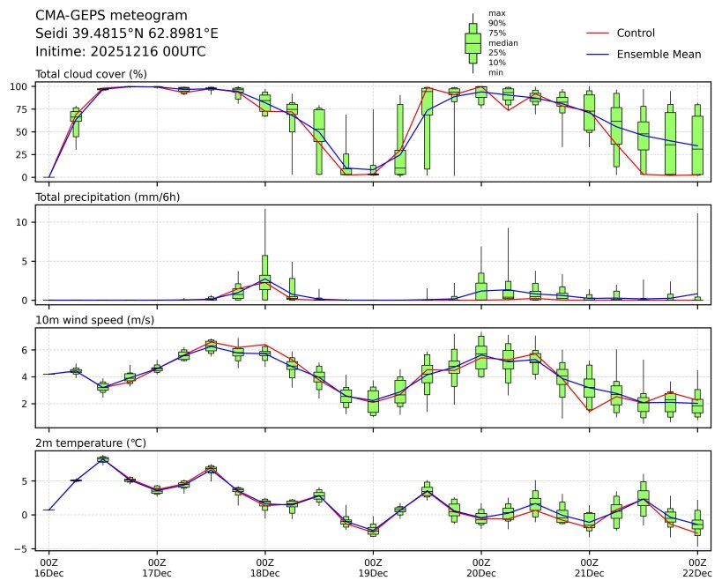
Task: Click the '10%' percentile legend label
Action: (x=497, y=63)
